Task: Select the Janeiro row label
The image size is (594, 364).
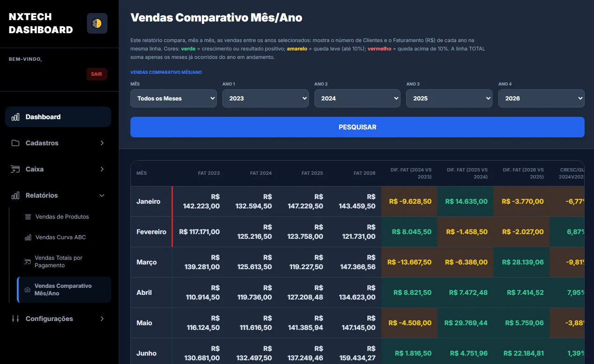Action: coord(148,201)
